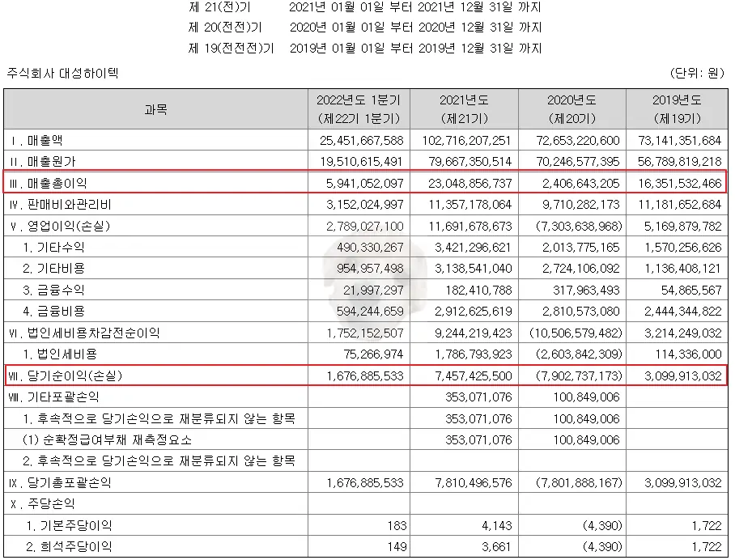This screenshot has height=560, width=735.
Task: Select the 1. 기타수익 row label
Action: point(54,247)
